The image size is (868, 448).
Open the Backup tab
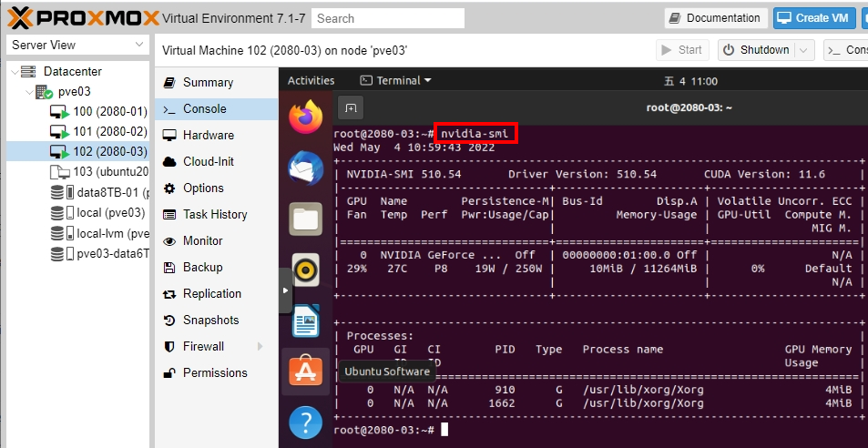pos(217,267)
